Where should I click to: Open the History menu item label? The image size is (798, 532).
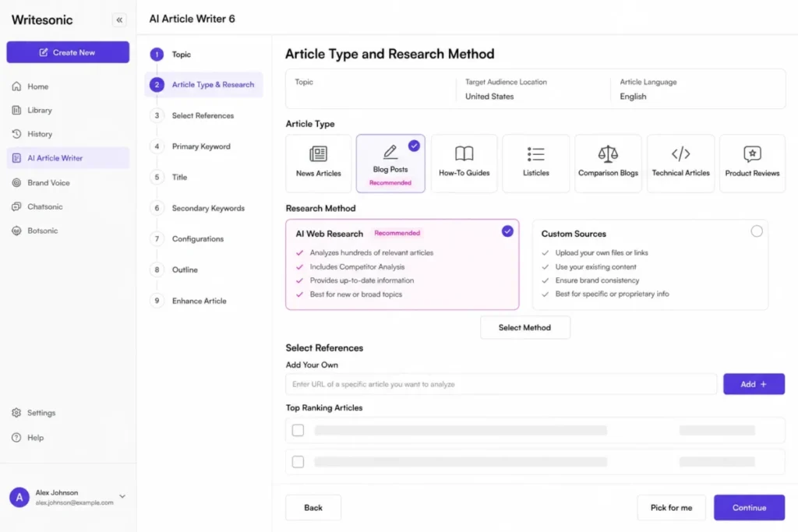point(40,134)
